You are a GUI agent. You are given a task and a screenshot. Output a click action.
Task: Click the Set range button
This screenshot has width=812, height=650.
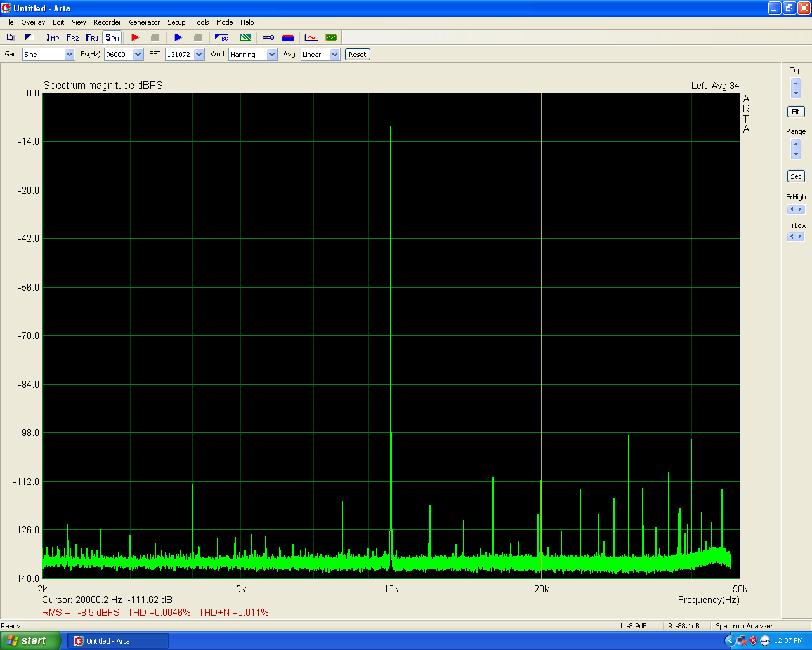point(796,176)
